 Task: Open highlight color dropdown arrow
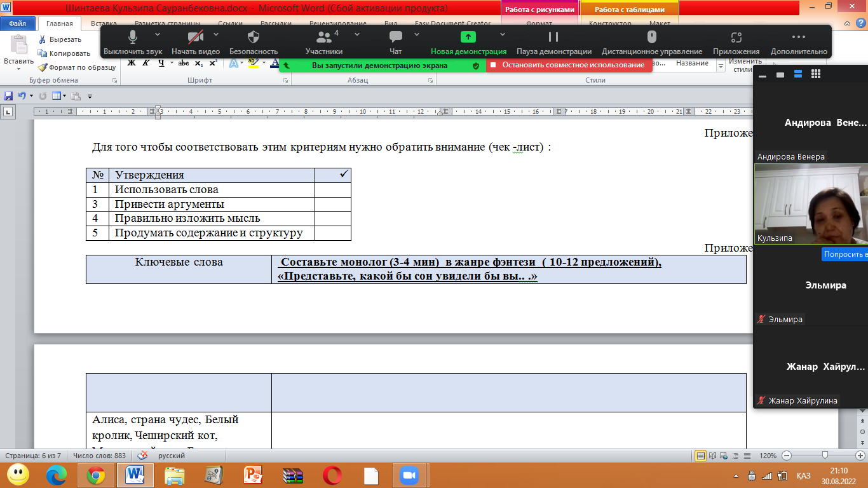(263, 63)
